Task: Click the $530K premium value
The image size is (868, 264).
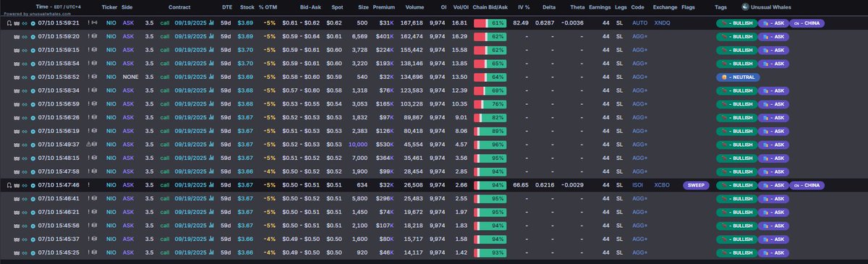Action: [384, 145]
